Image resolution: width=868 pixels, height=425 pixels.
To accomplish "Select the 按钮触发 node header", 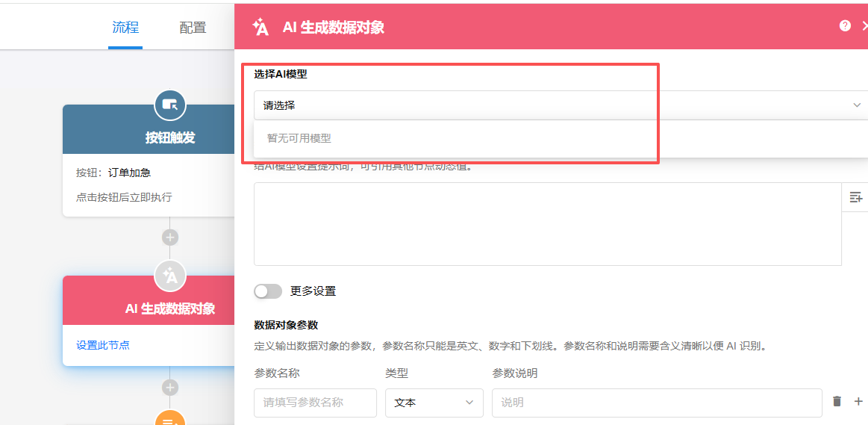I will (x=149, y=129).
